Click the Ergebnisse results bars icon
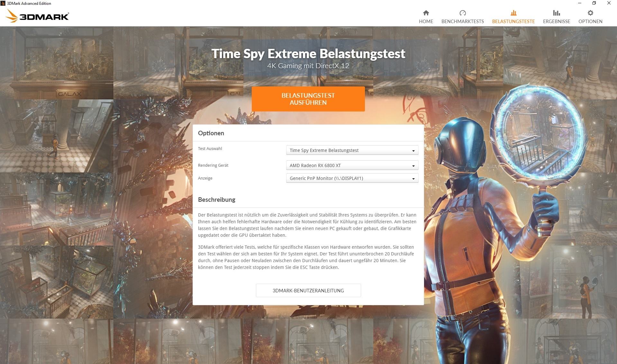This screenshot has height=364, width=617. point(556,13)
